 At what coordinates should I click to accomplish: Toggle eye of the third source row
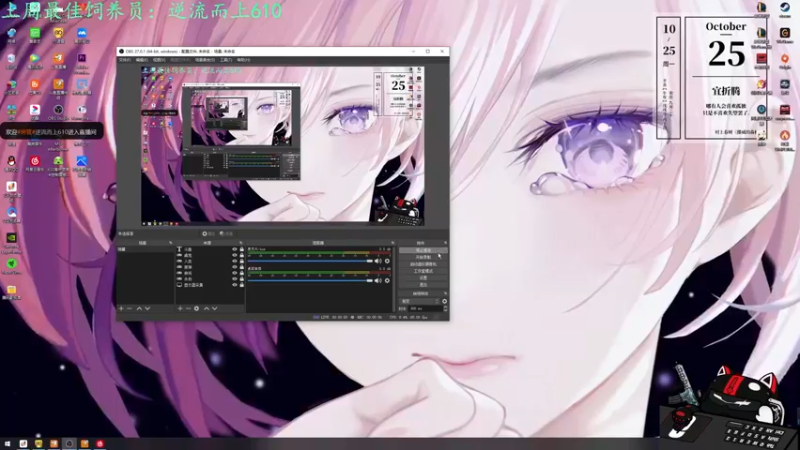(x=235, y=261)
